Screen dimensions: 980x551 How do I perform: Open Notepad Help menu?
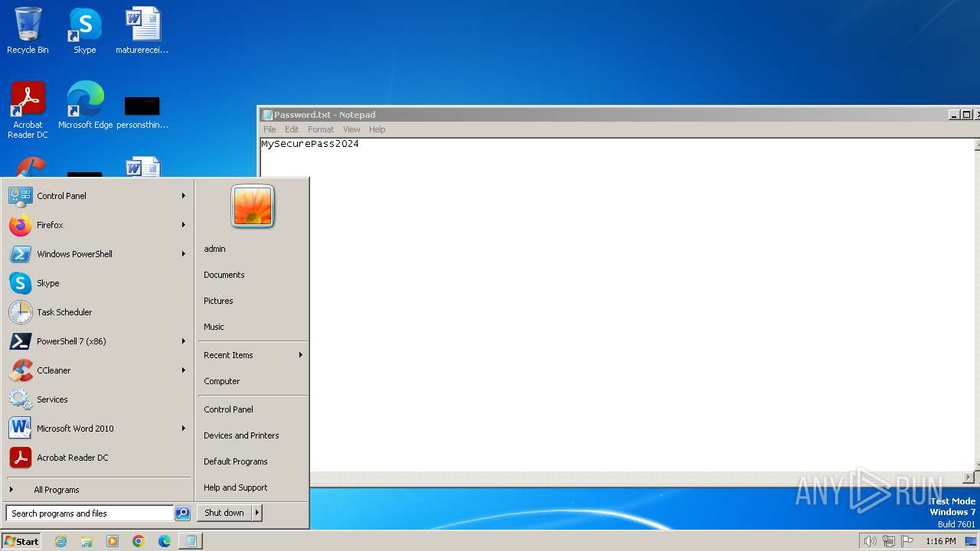[377, 129]
